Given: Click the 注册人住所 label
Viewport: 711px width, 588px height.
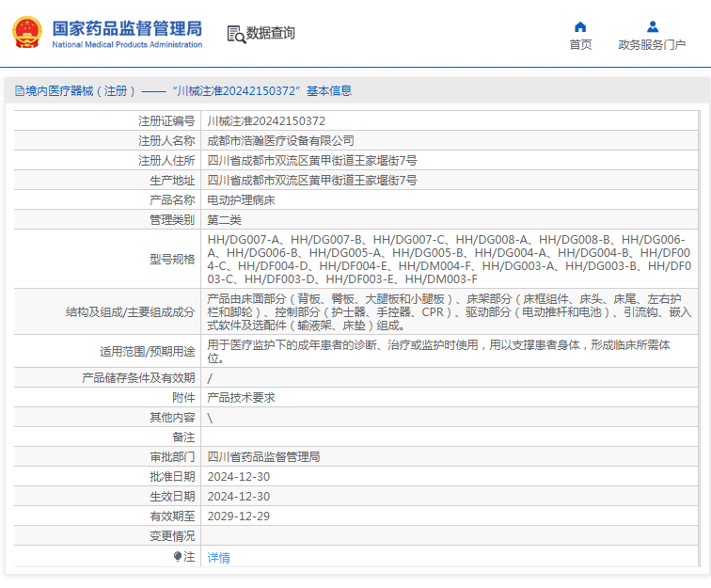Looking at the screenshot, I should 166,161.
